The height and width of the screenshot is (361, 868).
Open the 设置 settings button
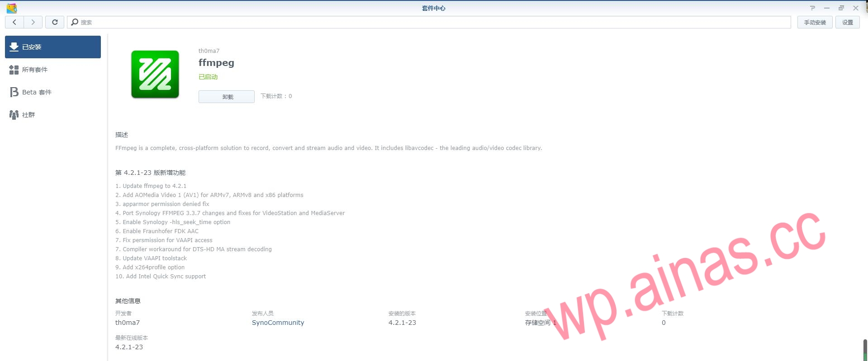(848, 22)
